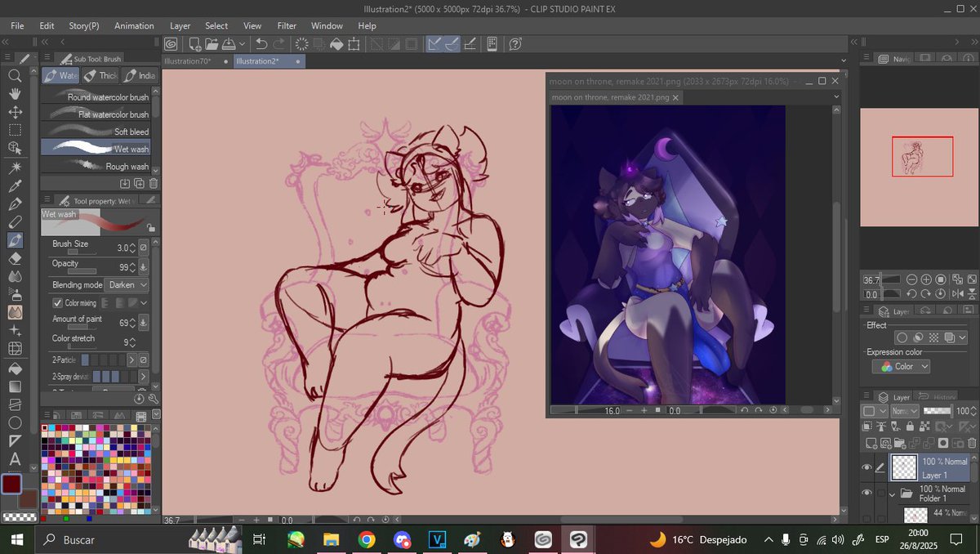Select the Zoom magnifier tool
The height and width of the screenshot is (554, 980).
tap(15, 75)
